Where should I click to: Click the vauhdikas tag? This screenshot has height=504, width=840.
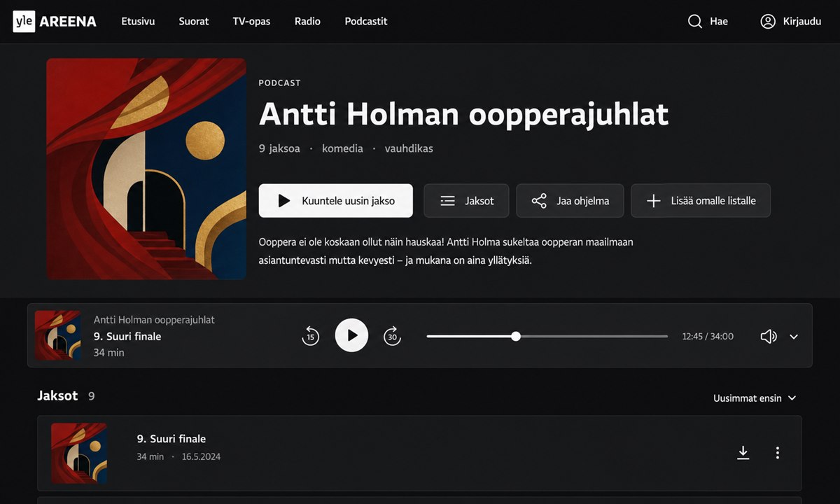click(x=409, y=148)
